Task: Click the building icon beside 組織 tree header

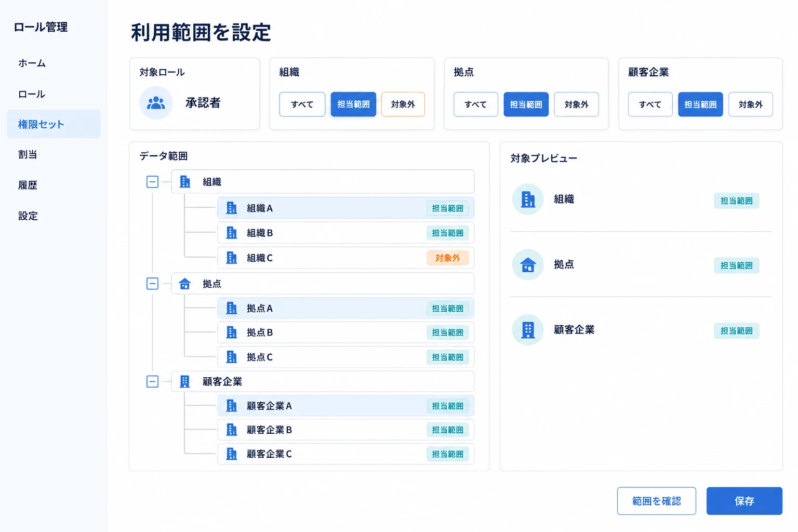Action: tap(185, 181)
